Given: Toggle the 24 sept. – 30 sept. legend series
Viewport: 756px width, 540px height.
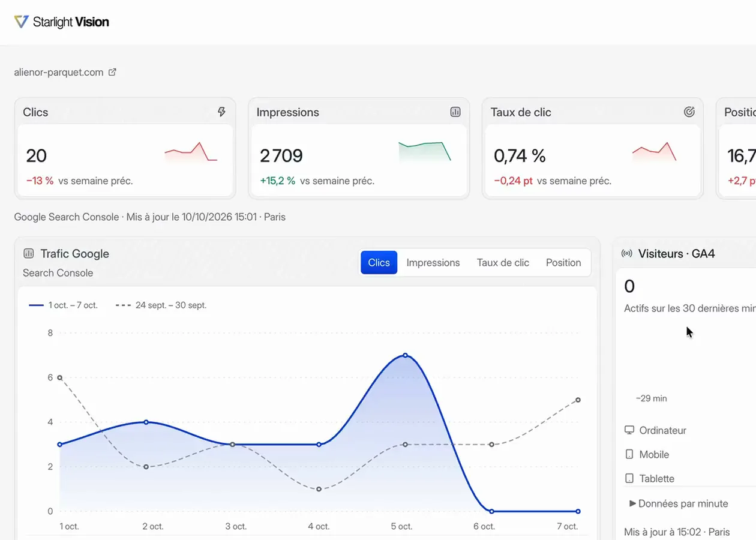Looking at the screenshot, I should [161, 305].
